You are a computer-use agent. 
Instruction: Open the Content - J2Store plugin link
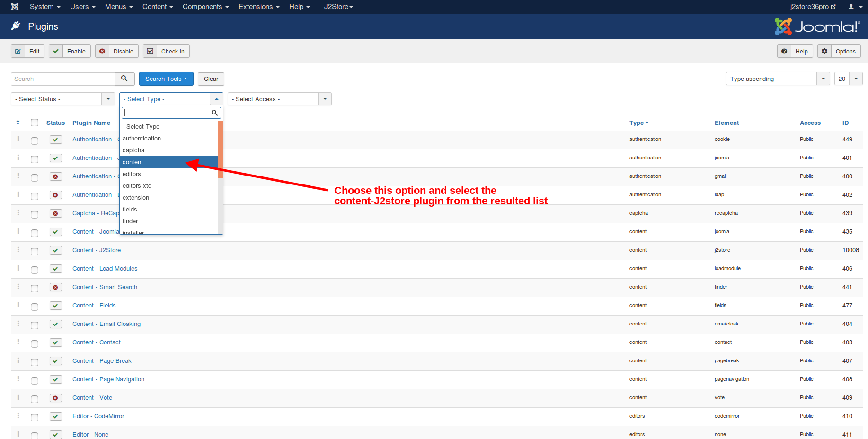(97, 250)
